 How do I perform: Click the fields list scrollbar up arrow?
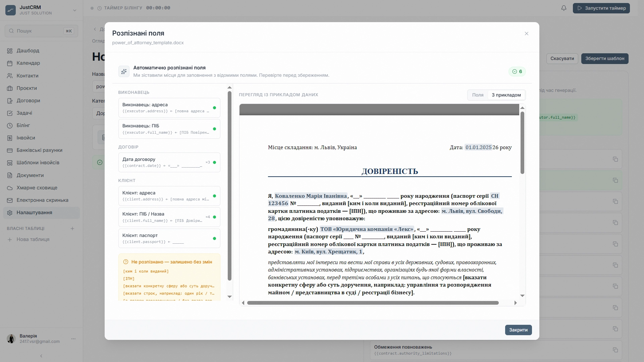[x=229, y=87]
